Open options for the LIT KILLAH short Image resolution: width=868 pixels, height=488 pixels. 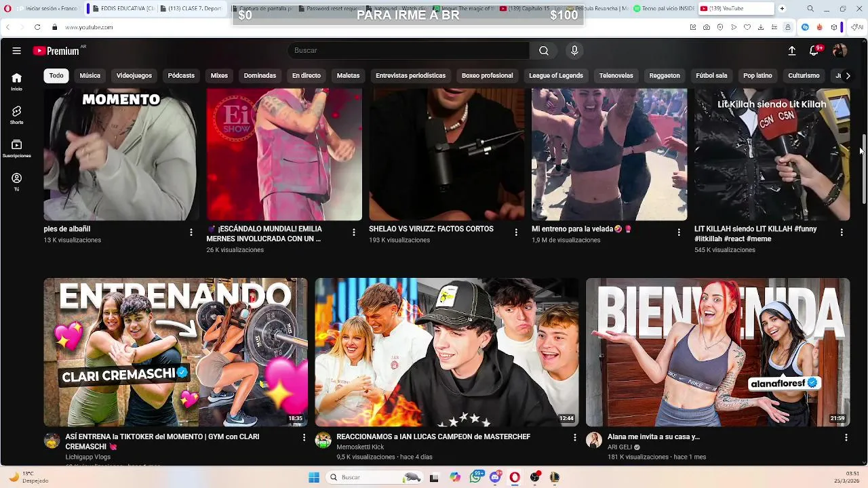click(x=842, y=232)
